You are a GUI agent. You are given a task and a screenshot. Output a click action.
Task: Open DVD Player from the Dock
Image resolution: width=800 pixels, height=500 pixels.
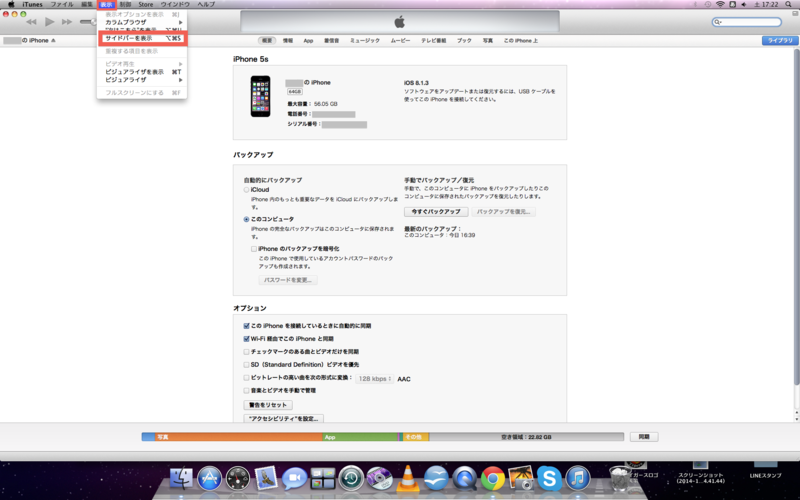(379, 479)
